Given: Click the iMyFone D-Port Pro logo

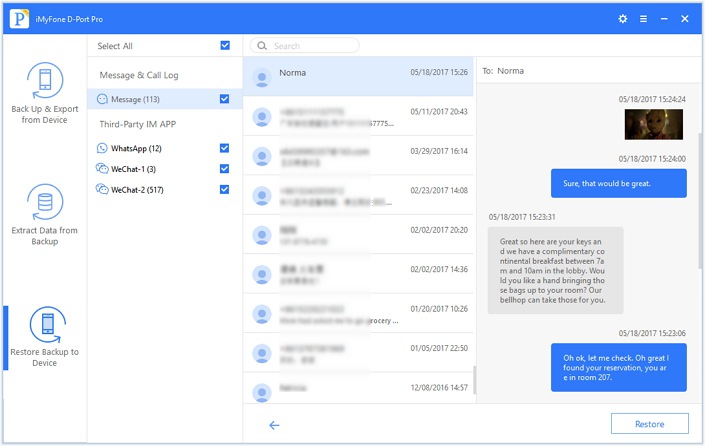Looking at the screenshot, I should pos(19,19).
